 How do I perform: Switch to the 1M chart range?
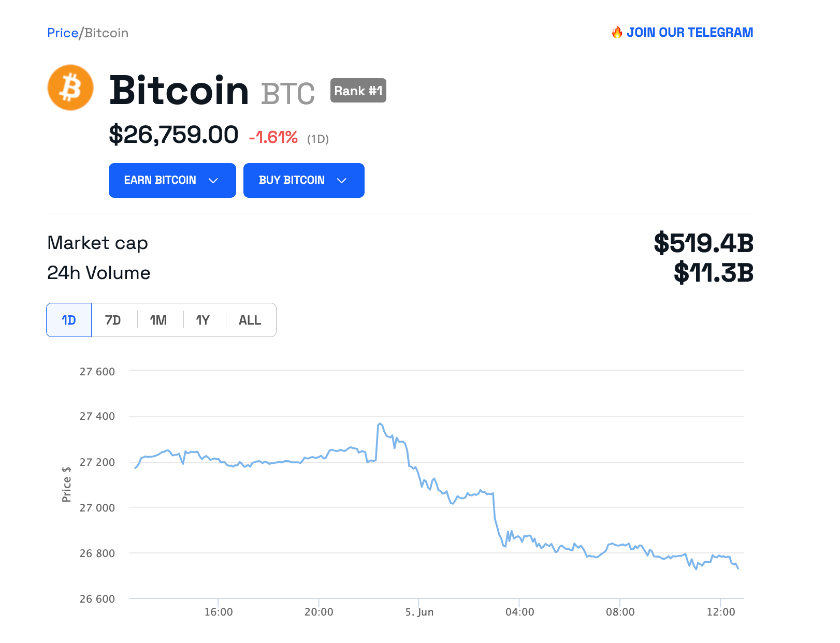[158, 320]
